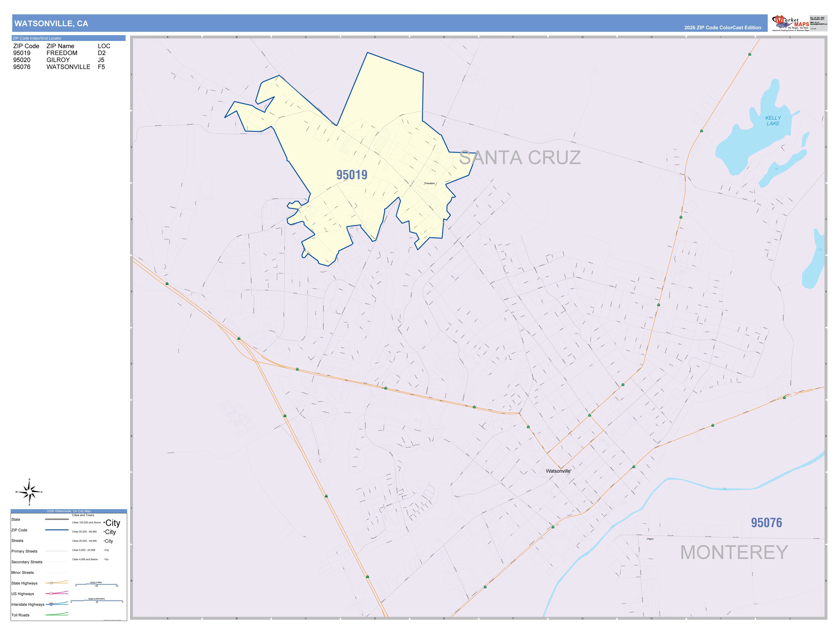Screen dimensions: 840x633
Task: Click the Cities 50,000 - 99,999 entry
Action: 84,532
